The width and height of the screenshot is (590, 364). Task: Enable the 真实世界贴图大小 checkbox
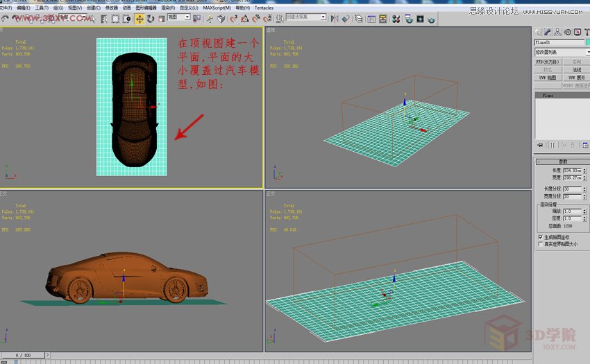541,244
